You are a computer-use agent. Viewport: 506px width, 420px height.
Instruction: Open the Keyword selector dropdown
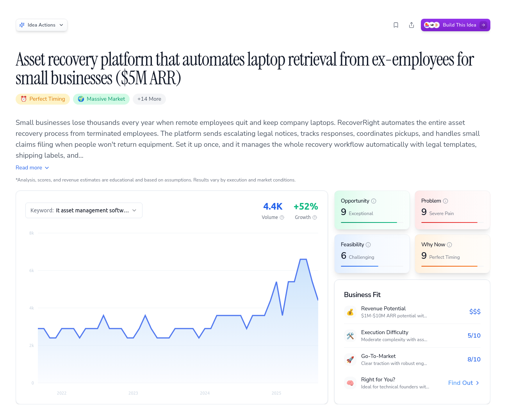coord(84,210)
